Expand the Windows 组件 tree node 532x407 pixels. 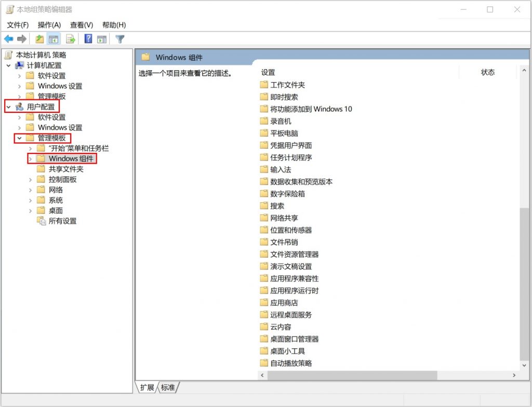30,159
